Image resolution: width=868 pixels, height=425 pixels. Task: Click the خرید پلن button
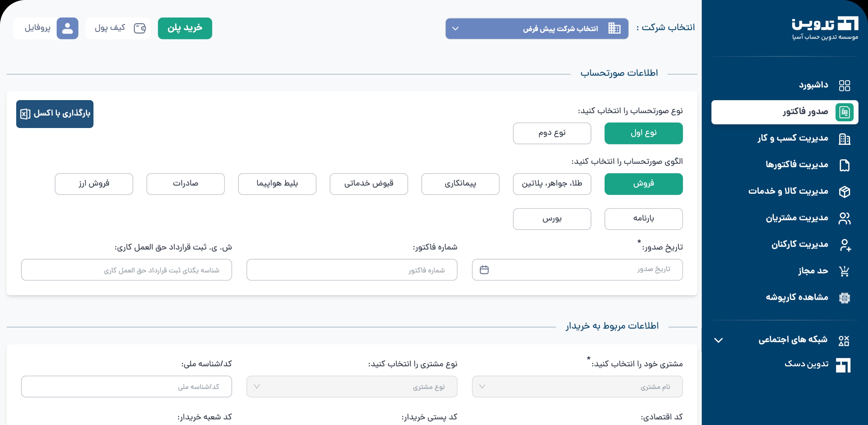(185, 28)
